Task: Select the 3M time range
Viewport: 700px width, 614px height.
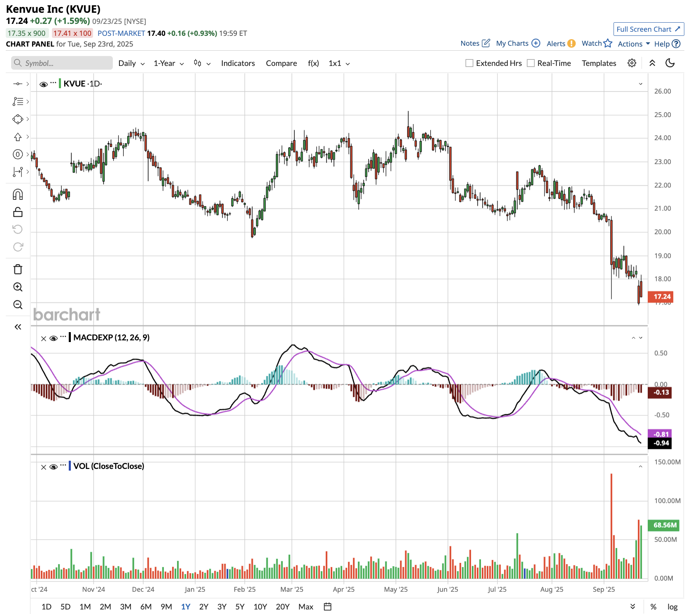Action: coord(126,607)
